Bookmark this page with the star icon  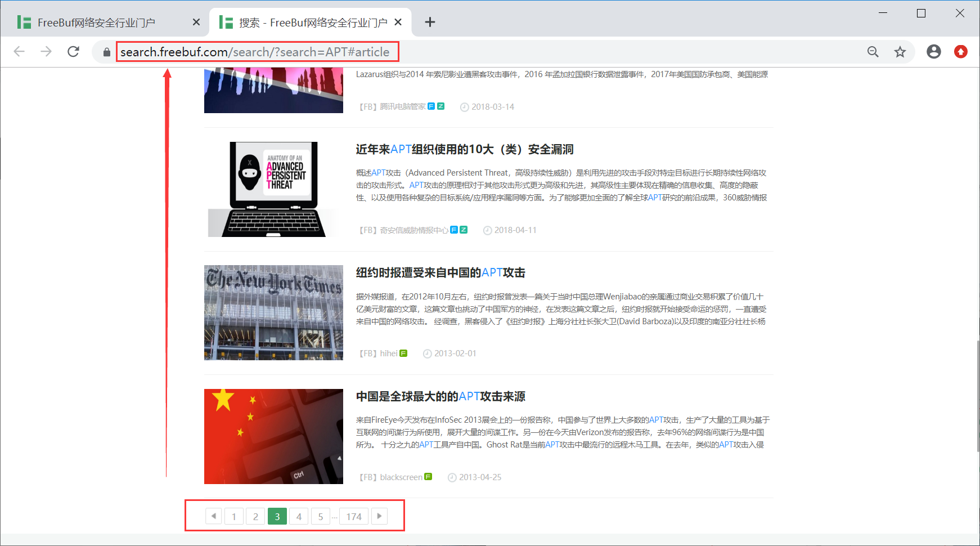[x=900, y=52]
